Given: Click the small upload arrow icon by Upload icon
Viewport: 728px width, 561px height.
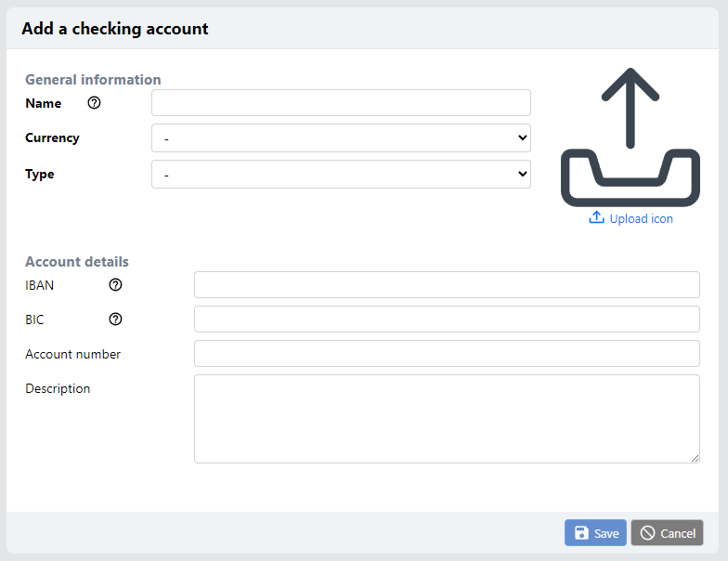Looking at the screenshot, I should [x=596, y=217].
